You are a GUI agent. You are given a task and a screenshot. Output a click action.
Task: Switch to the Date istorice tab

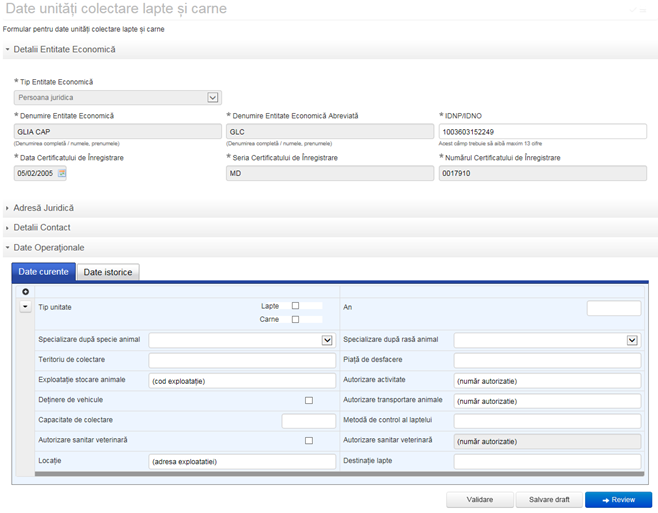(108, 272)
